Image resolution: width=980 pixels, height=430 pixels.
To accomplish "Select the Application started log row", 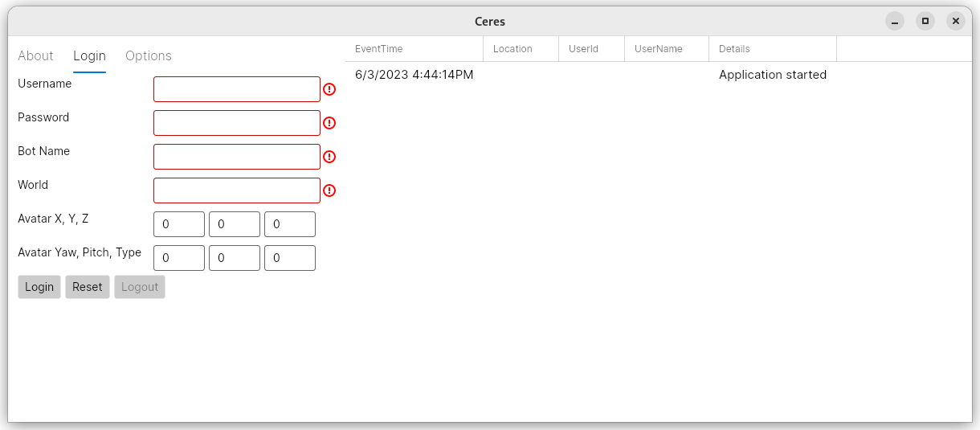I will pyautogui.click(x=590, y=75).
